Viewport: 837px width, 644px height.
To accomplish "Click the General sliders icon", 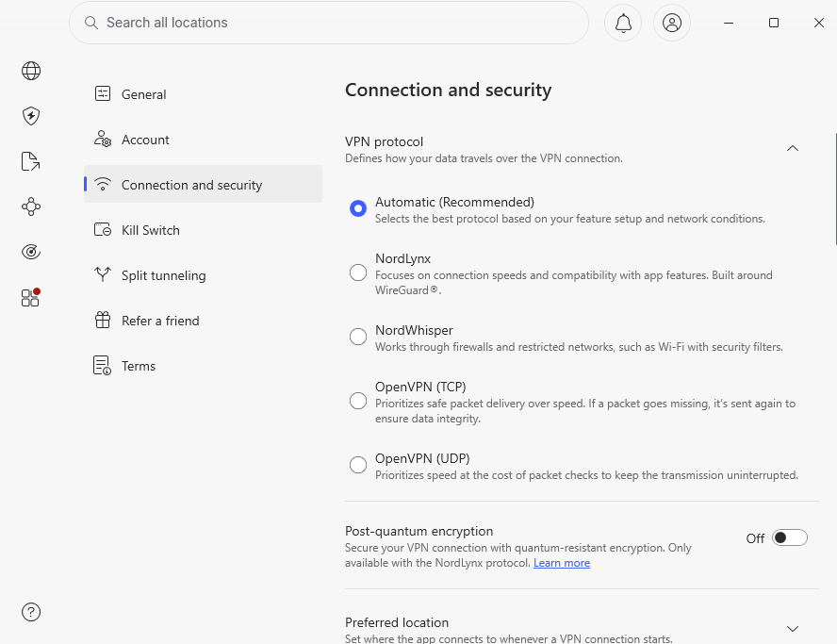I will click(103, 94).
